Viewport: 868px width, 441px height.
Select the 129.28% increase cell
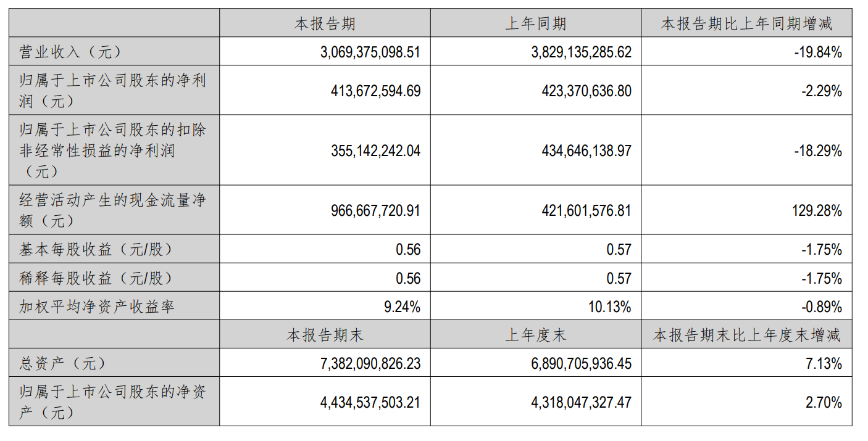819,210
